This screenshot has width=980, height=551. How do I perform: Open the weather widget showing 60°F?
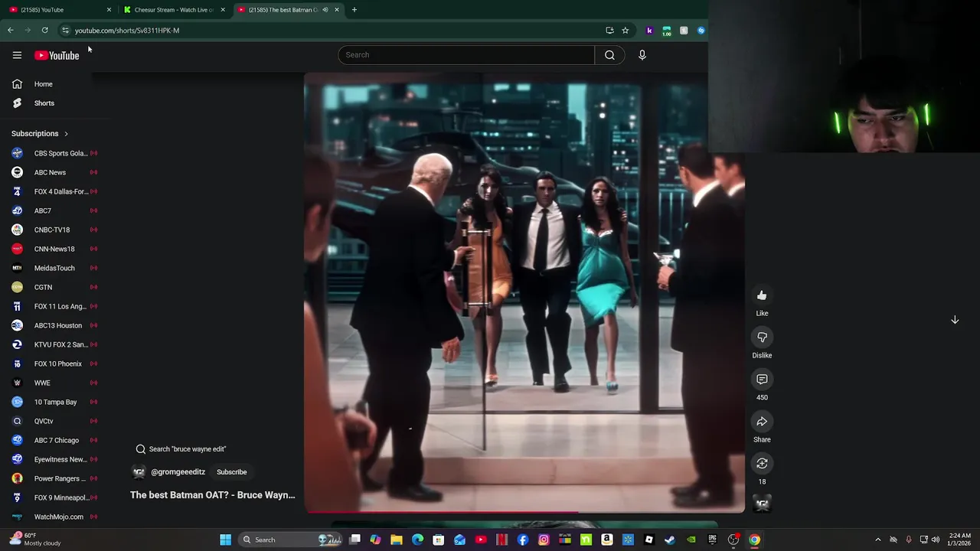tap(34, 540)
